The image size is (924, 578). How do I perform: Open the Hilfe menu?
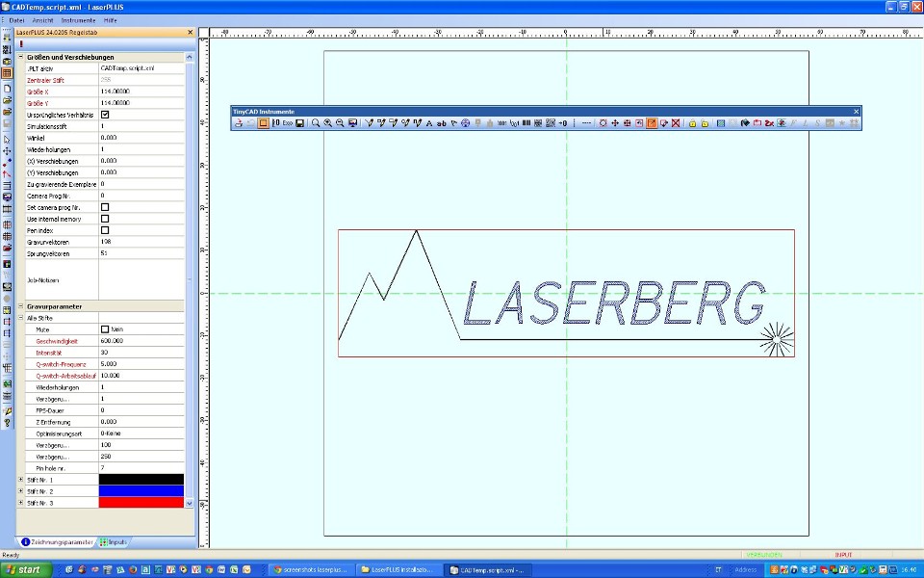point(110,20)
